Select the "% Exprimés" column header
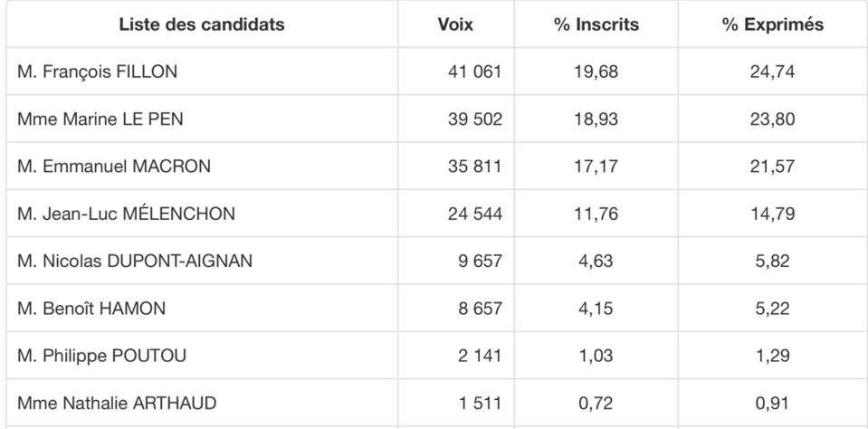Image resolution: width=868 pixels, height=429 pixels. tap(772, 24)
